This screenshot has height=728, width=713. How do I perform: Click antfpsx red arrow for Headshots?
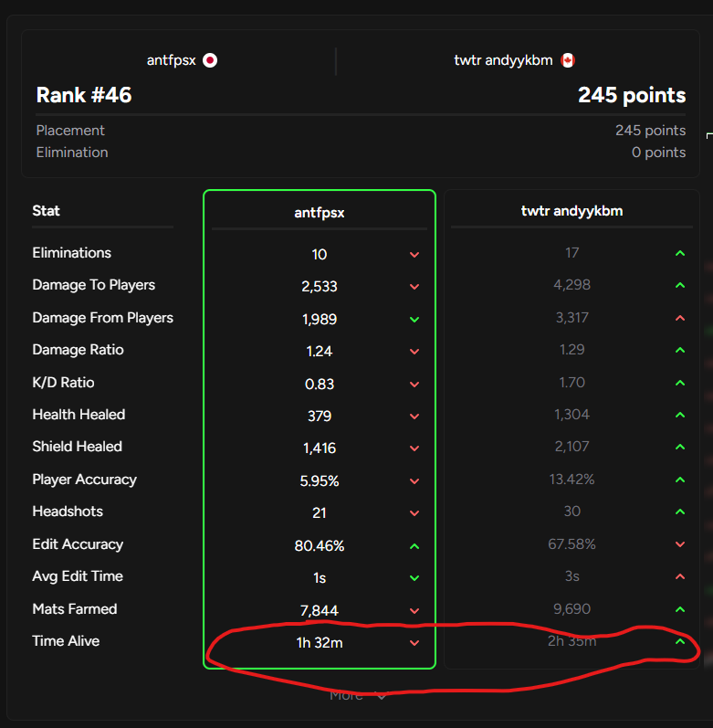(x=414, y=513)
